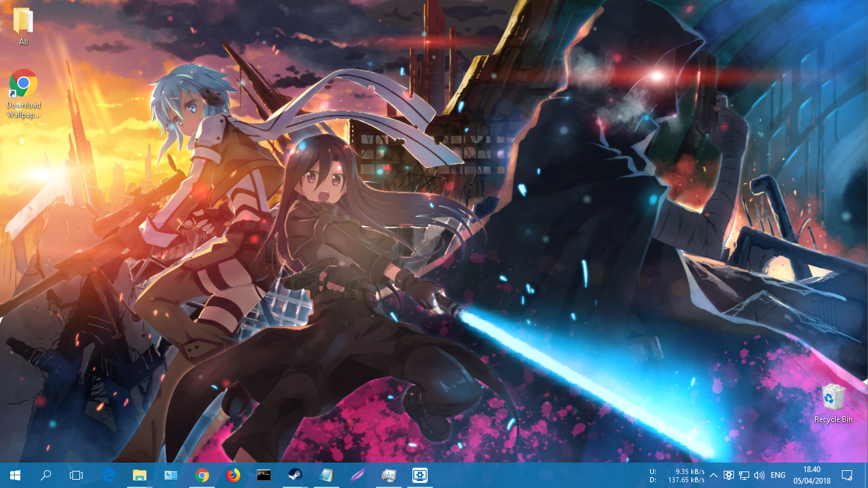Click the ENG language indicator

click(778, 475)
